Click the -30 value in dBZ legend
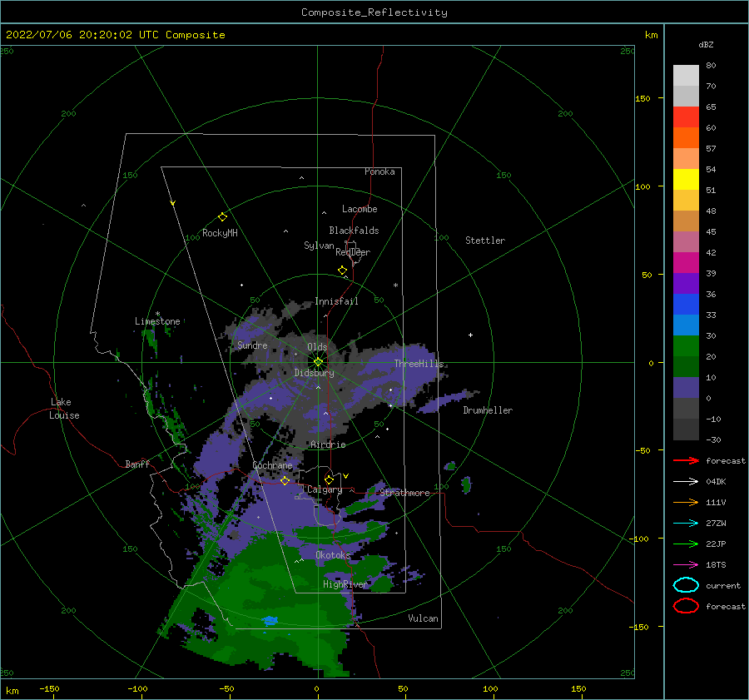749x700 pixels. click(x=713, y=439)
